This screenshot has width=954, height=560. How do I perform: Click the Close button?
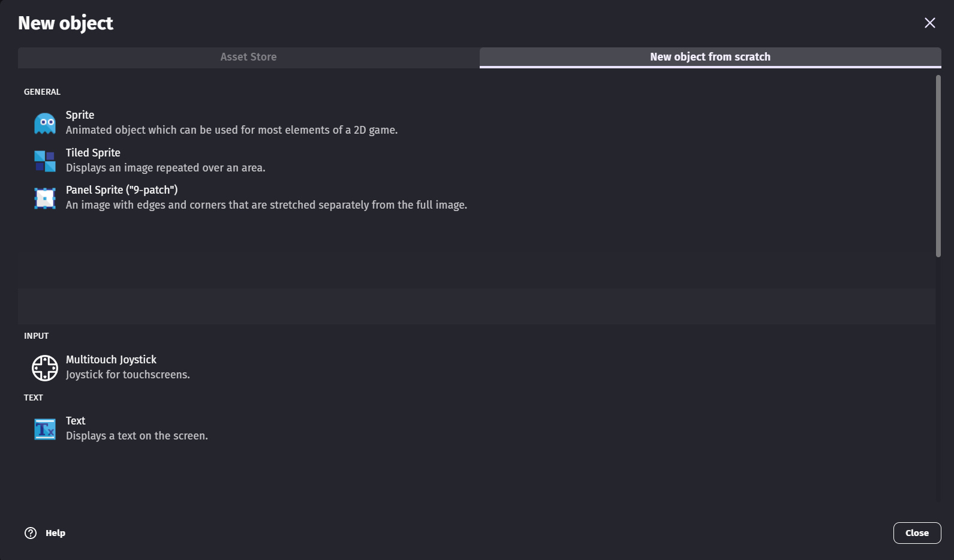[x=917, y=532]
